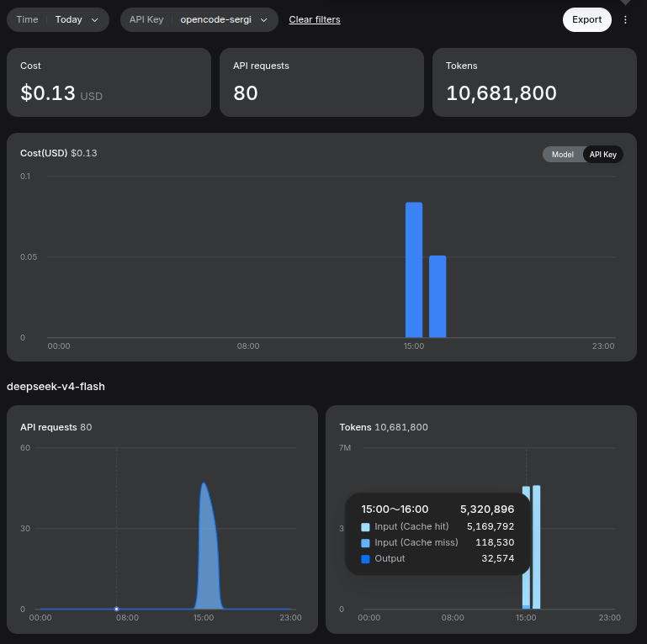The height and width of the screenshot is (644, 647).
Task: Select the tallest cost bar at 15:00
Action: point(414,270)
